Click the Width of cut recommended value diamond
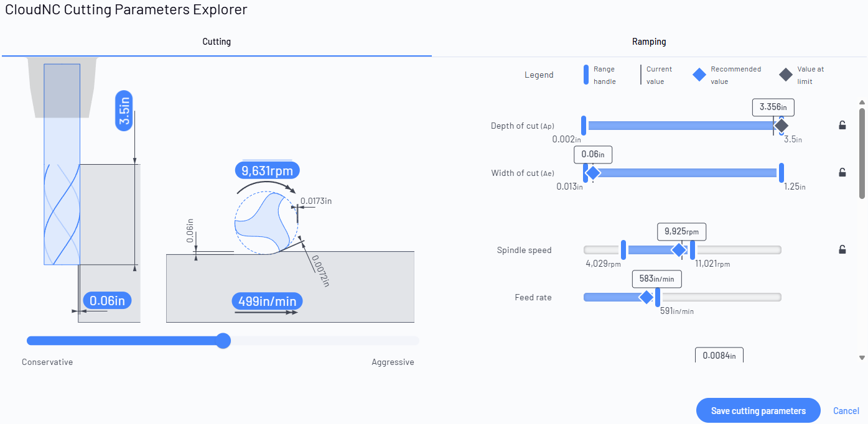Image resolution: width=868 pixels, height=424 pixels. coord(593,173)
